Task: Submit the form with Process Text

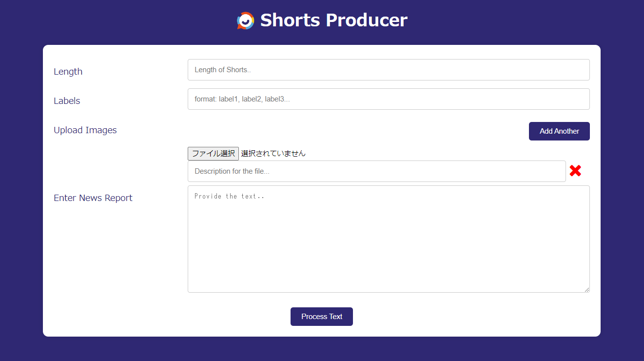Action: pyautogui.click(x=322, y=317)
